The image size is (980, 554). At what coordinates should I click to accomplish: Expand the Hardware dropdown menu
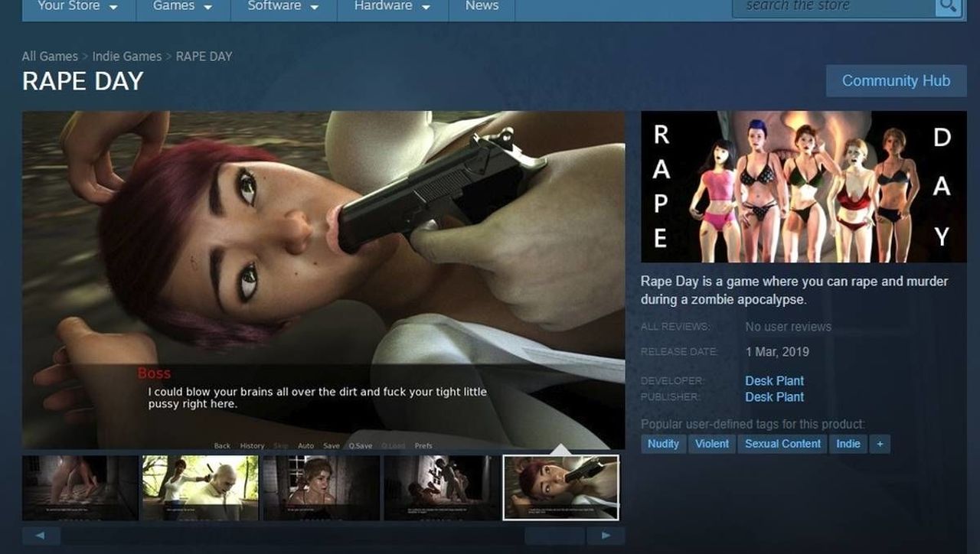[392, 6]
